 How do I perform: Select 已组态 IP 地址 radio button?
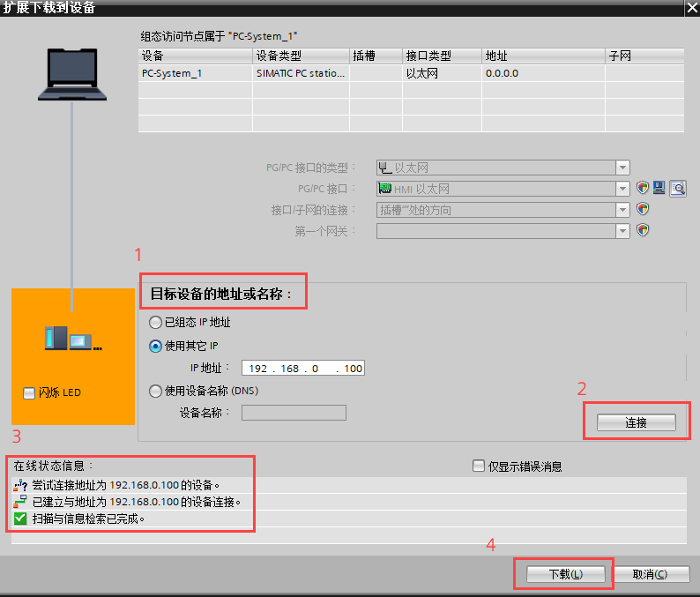pos(155,323)
